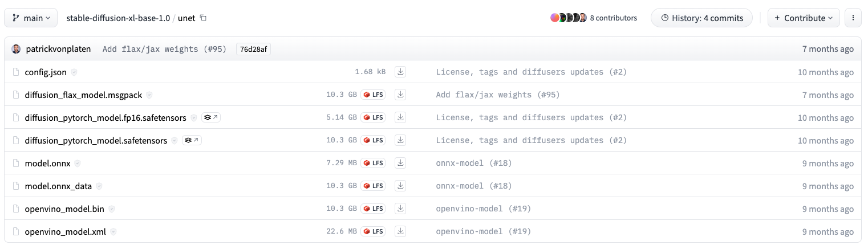The image size is (868, 249).
Task: Open the openvino_model.bin file
Action: pos(64,209)
